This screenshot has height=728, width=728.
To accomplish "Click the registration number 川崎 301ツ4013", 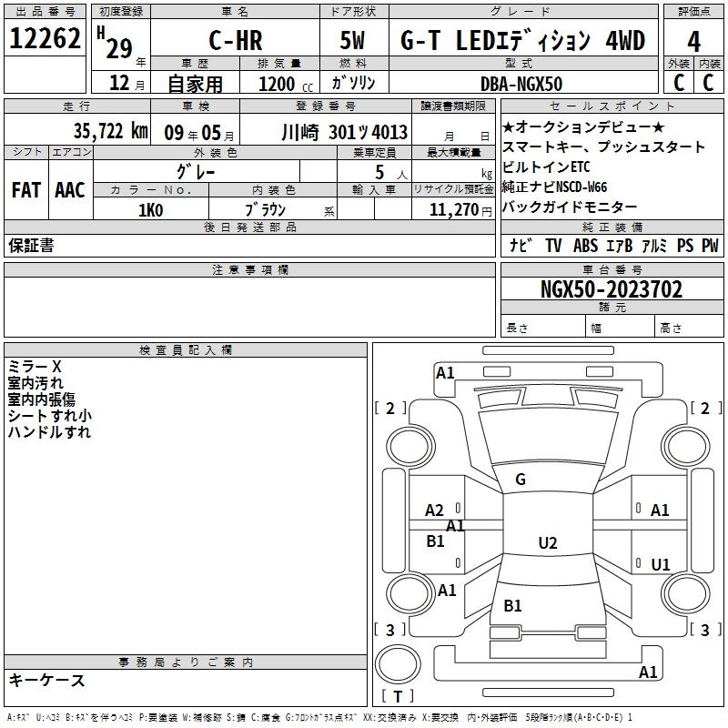I will click(x=345, y=133).
